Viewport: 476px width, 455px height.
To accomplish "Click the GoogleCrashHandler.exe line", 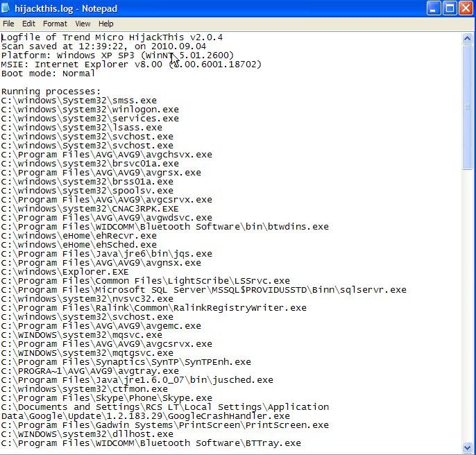I will point(165,411).
